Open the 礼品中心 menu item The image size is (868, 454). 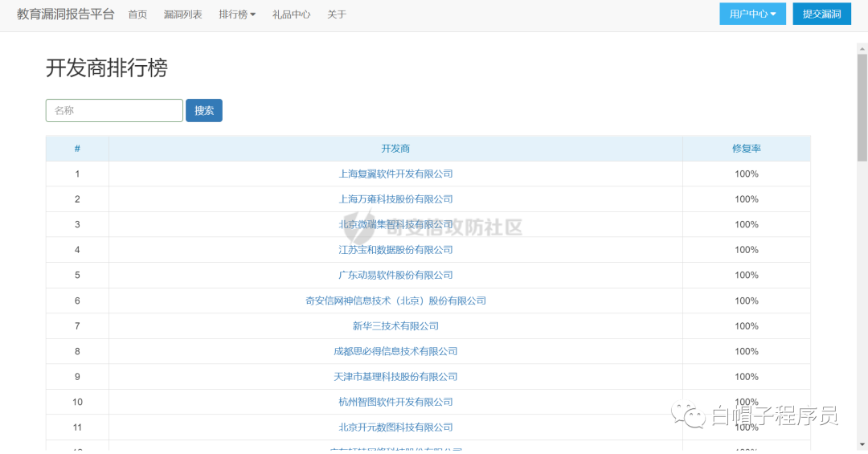click(291, 15)
